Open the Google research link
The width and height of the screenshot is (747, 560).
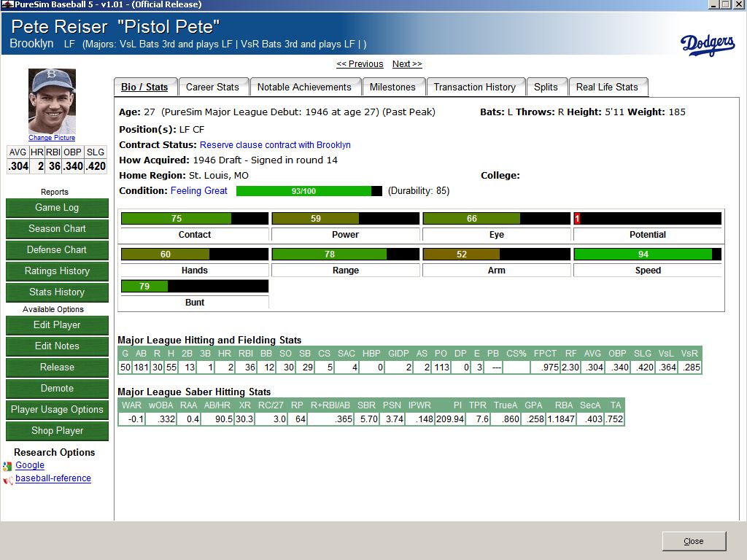(29, 465)
